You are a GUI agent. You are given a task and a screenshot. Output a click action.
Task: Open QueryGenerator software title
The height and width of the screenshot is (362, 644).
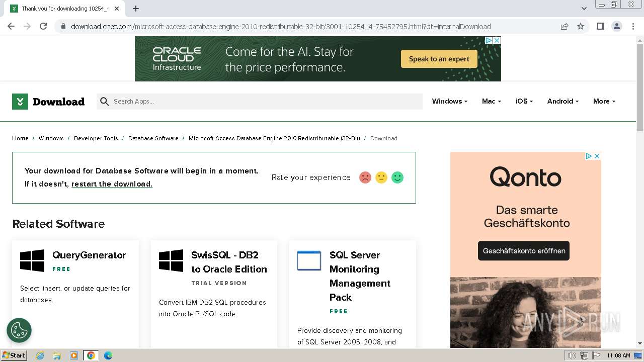point(89,255)
